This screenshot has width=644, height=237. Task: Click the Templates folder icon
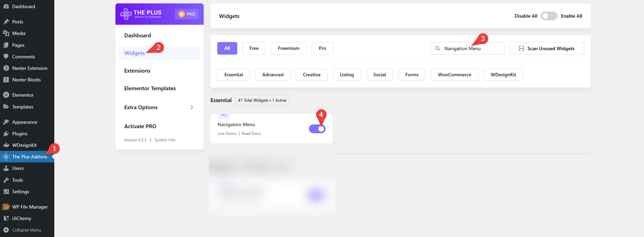tap(6, 107)
